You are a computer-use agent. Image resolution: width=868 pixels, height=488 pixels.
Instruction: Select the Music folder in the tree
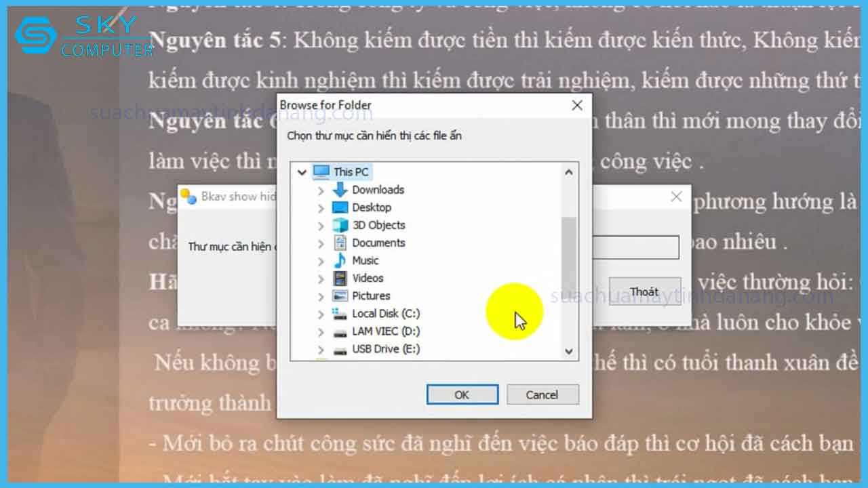pos(366,260)
